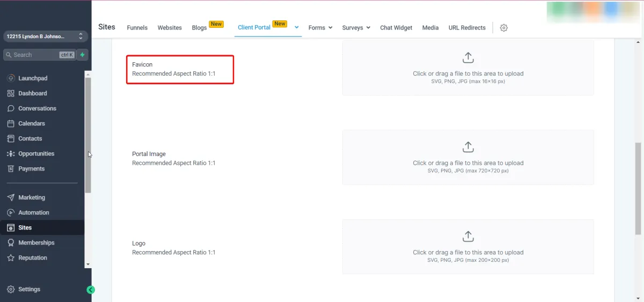
Task: Click the Automation icon
Action: coord(11,212)
